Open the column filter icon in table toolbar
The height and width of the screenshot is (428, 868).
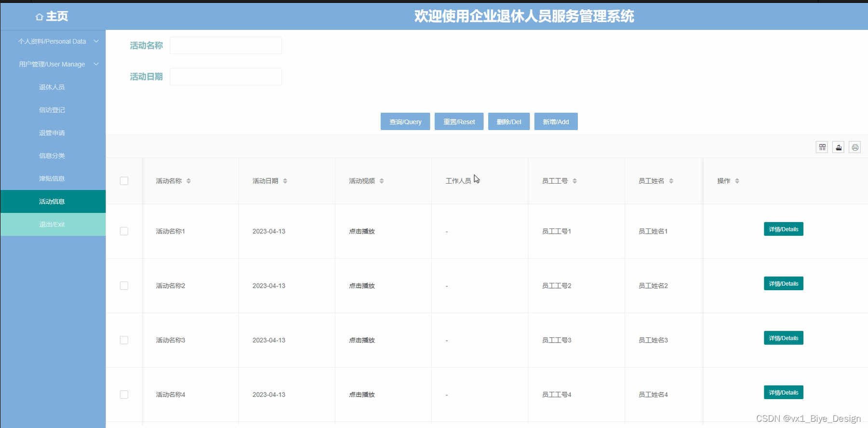[x=822, y=147]
